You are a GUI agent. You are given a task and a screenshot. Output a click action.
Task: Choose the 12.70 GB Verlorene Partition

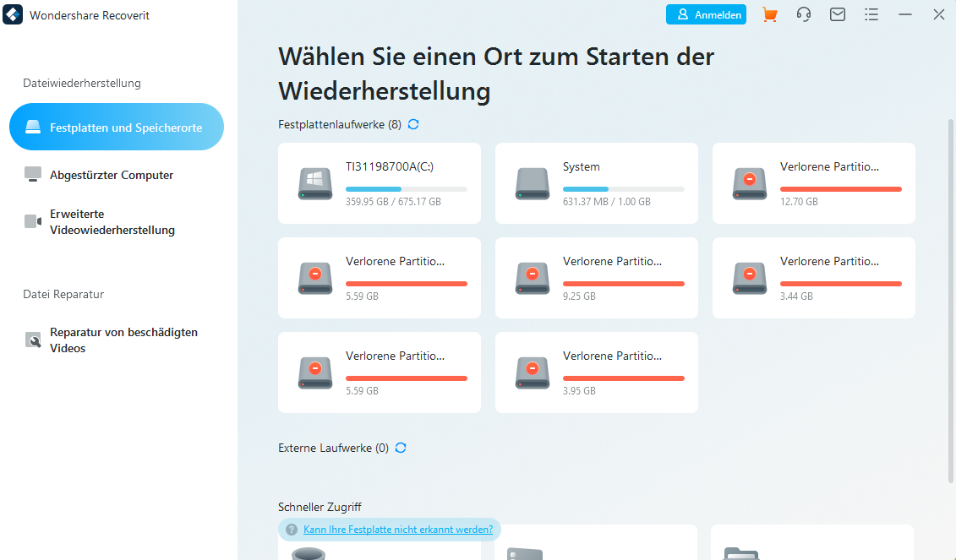pos(813,183)
